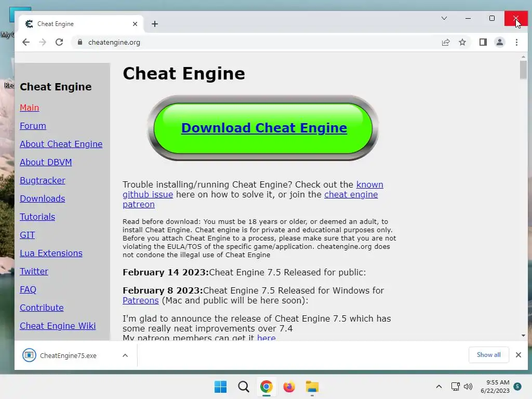Viewport: 532px width, 399px height.
Task: Open the Main sidebar link
Action: [29, 108]
